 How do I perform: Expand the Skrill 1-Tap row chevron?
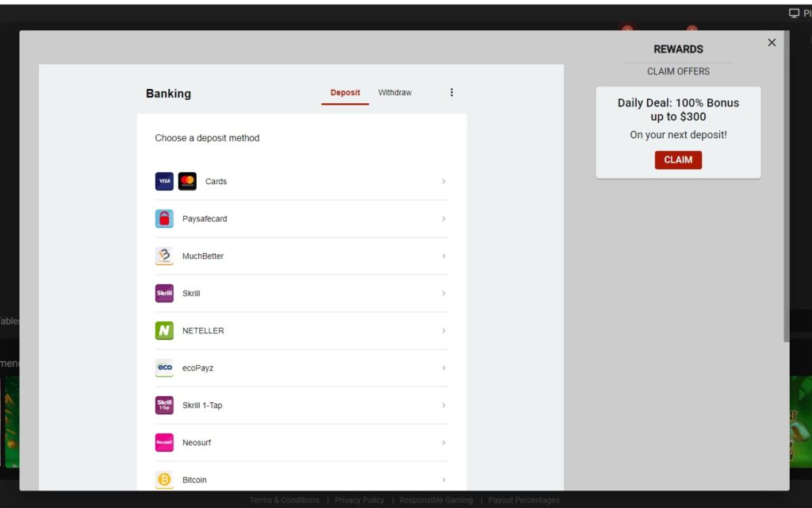point(444,406)
